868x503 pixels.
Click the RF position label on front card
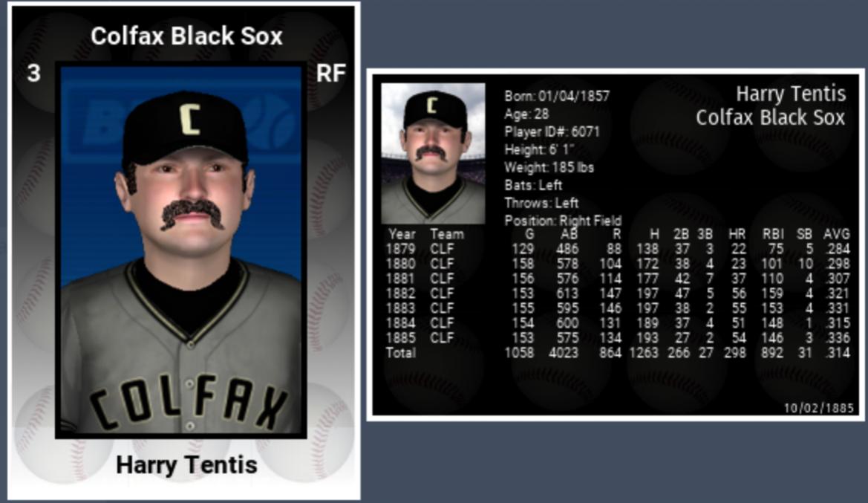(330, 73)
